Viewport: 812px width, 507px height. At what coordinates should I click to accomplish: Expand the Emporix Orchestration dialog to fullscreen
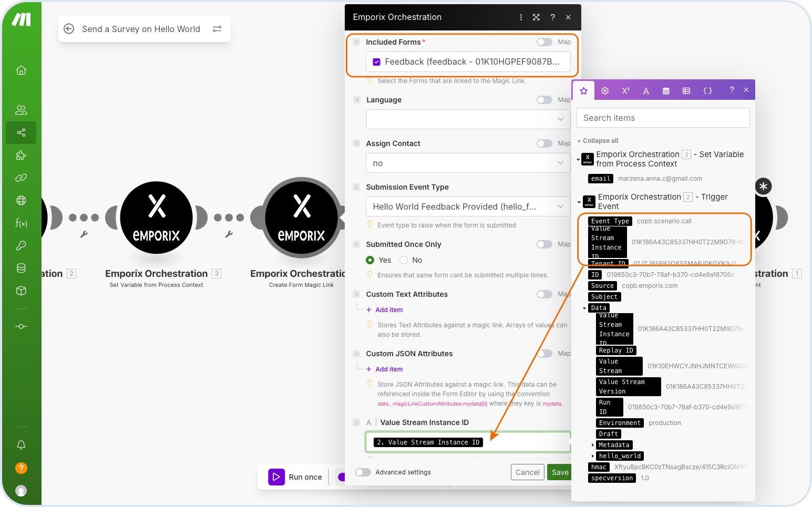(x=536, y=17)
